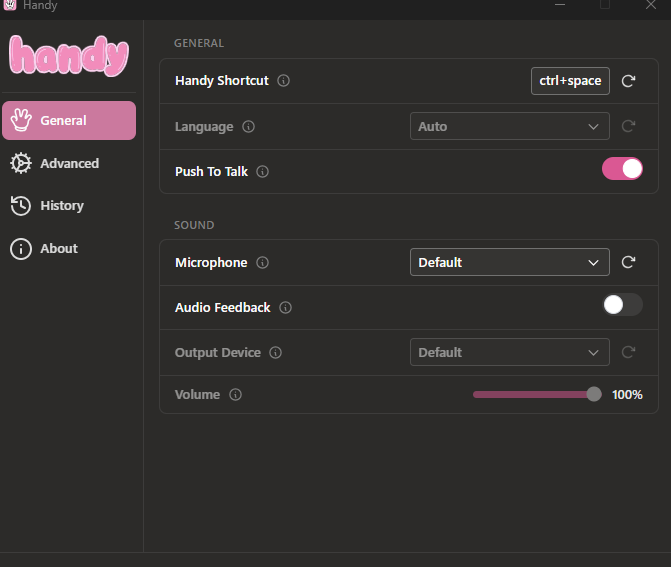Switch to the Advanced settings tab
Screen dimensions: 671x567
pos(69,163)
